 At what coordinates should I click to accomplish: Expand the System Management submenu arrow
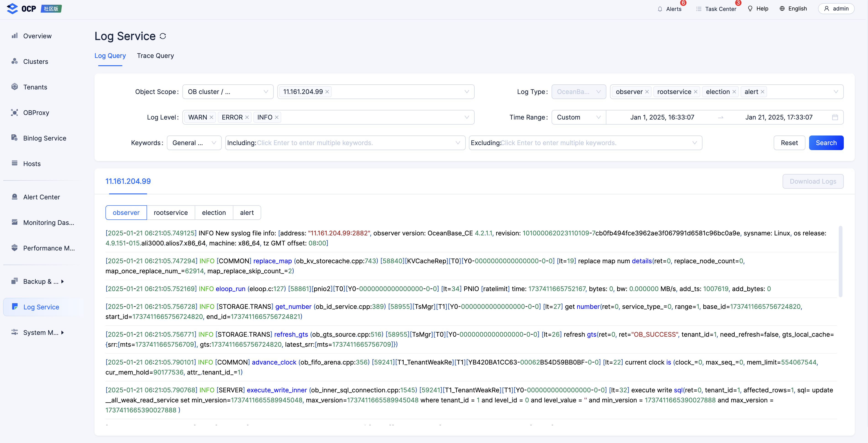click(62, 333)
